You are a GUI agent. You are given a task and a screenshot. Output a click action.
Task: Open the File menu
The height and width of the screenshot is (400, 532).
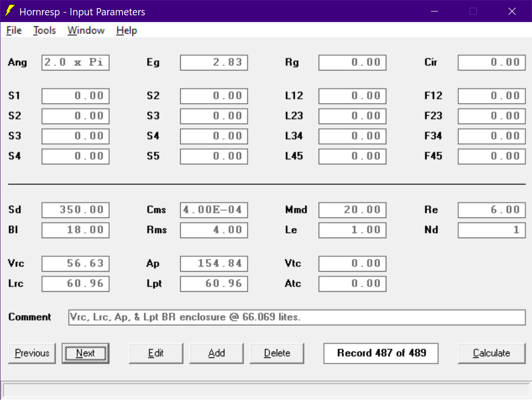tap(14, 31)
